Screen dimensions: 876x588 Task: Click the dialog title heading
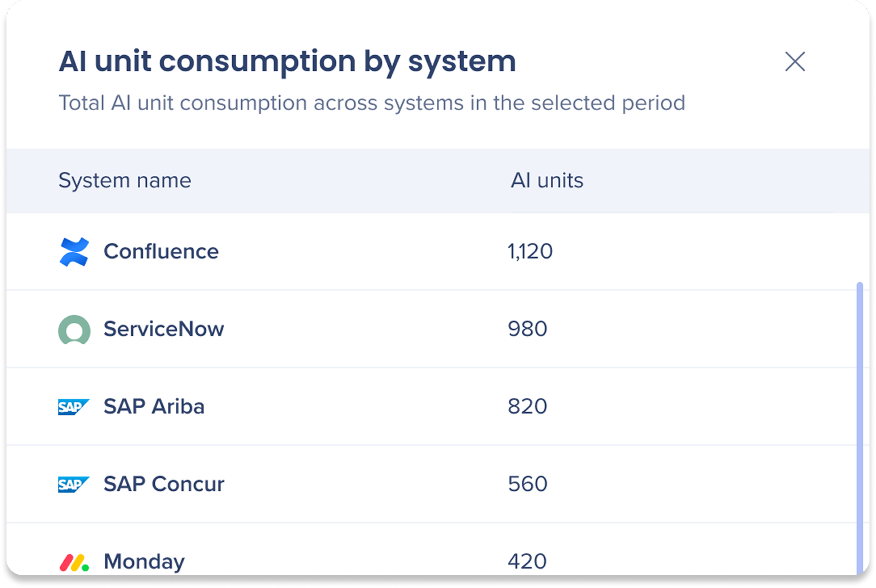pos(287,61)
